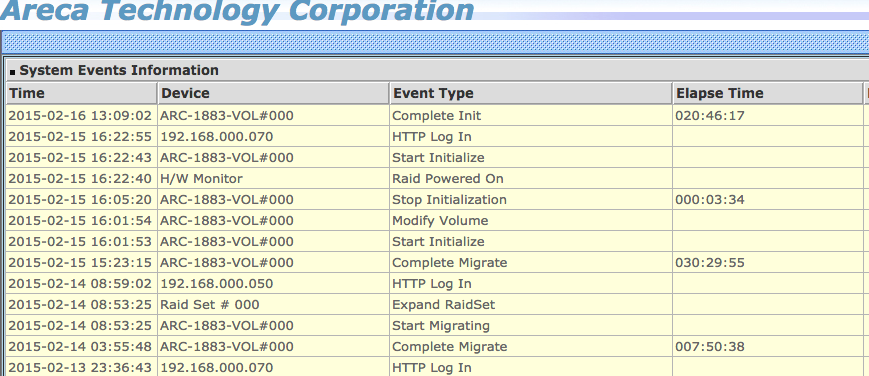Click the Time column header

(81, 93)
